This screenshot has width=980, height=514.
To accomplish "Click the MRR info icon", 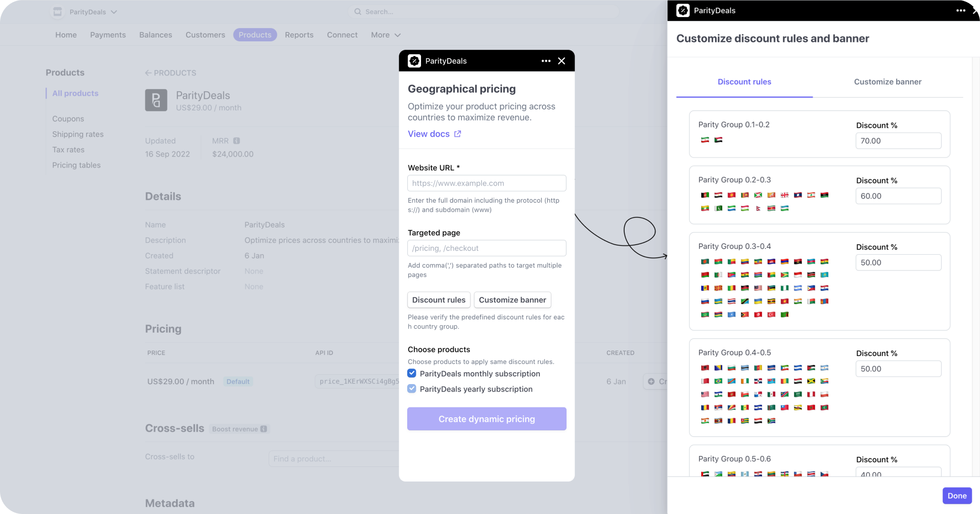I will [236, 141].
